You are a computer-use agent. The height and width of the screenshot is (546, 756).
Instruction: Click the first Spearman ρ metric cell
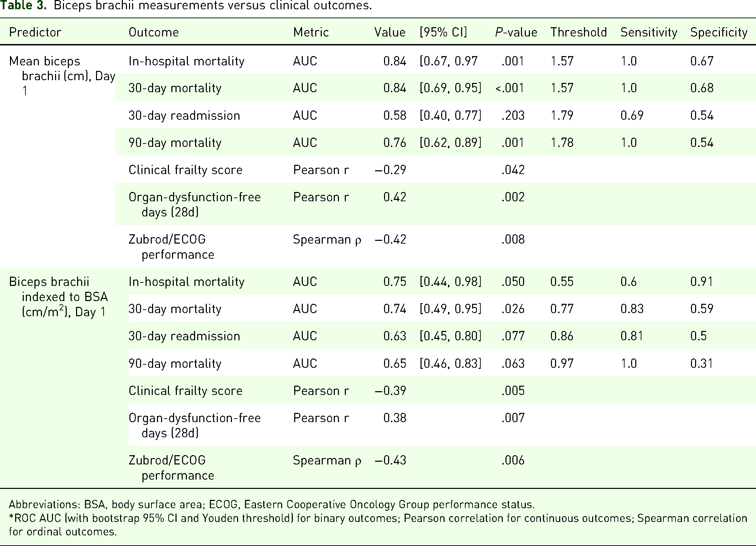[327, 239]
